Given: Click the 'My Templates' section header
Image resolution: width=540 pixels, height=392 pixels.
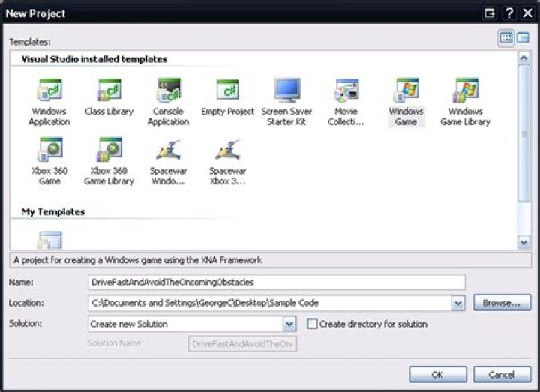Looking at the screenshot, I should 53,211.
